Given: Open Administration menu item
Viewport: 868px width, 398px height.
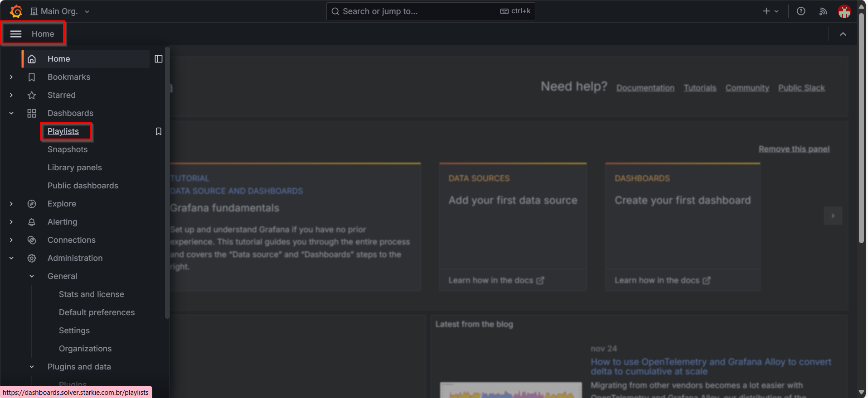Looking at the screenshot, I should click(75, 258).
